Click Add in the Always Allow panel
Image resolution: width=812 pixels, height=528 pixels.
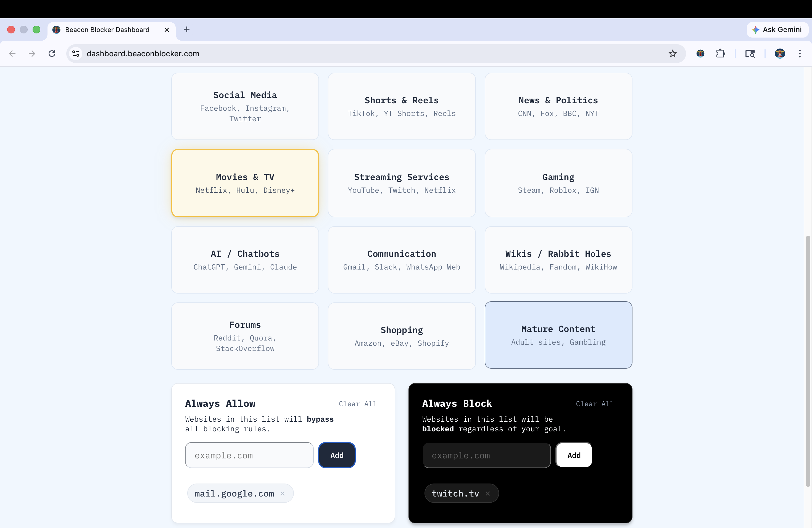click(x=336, y=455)
